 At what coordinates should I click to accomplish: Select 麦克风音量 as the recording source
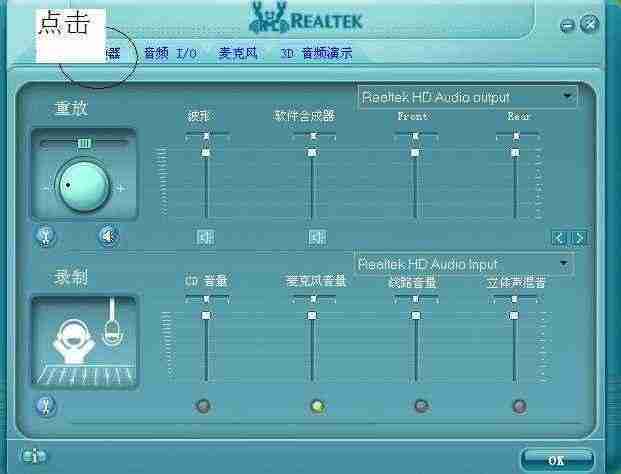click(318, 406)
